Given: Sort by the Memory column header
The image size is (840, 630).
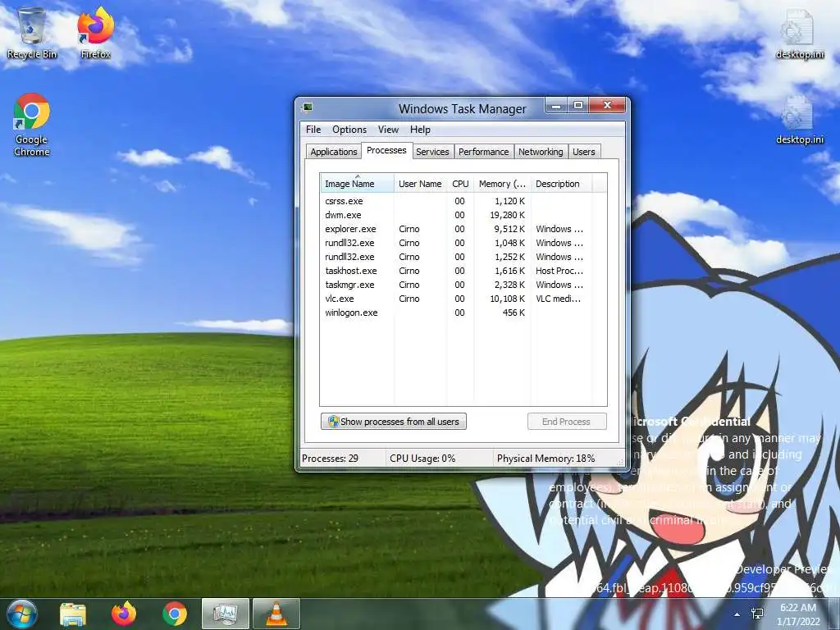Looking at the screenshot, I should [502, 184].
